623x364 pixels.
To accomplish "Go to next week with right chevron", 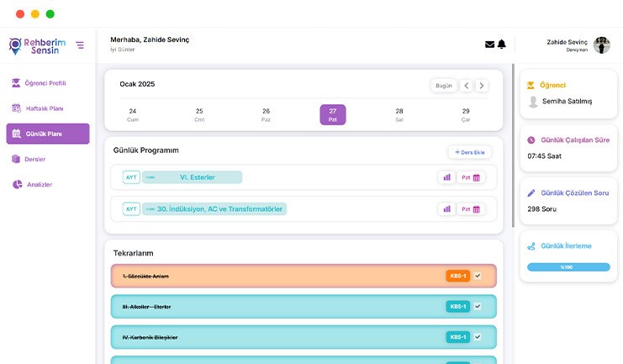I will [x=481, y=86].
